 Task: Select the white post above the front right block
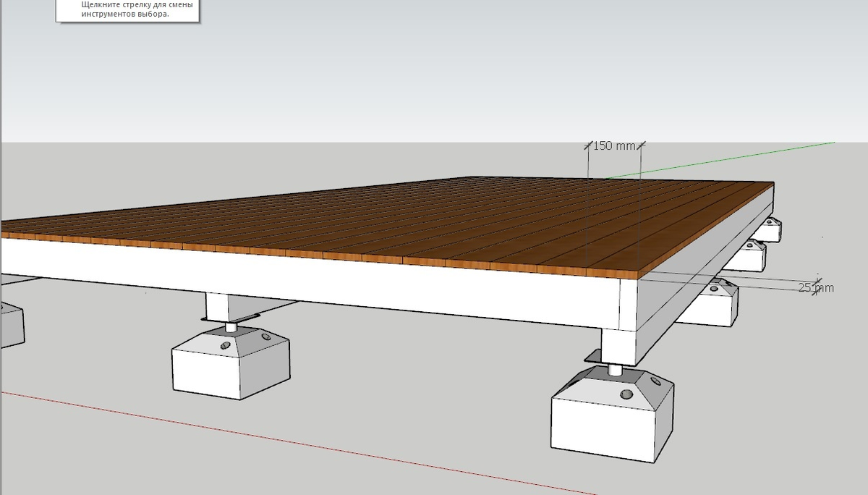tap(618, 346)
